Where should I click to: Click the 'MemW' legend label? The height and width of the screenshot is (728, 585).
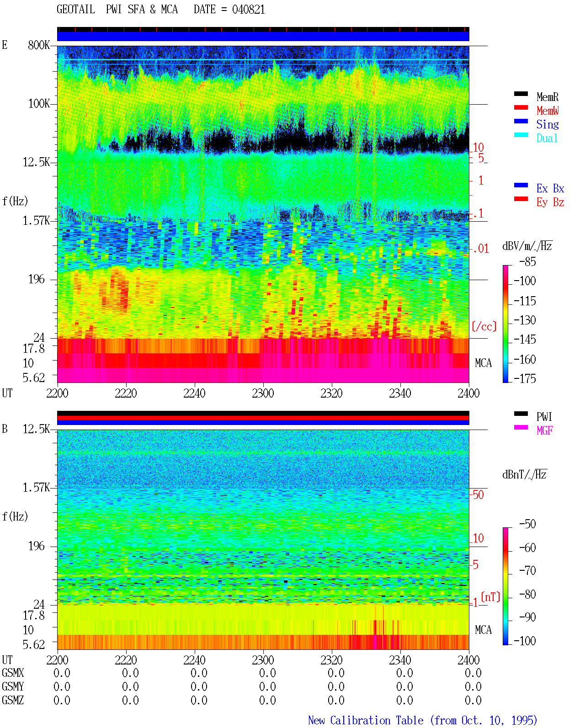click(548, 111)
